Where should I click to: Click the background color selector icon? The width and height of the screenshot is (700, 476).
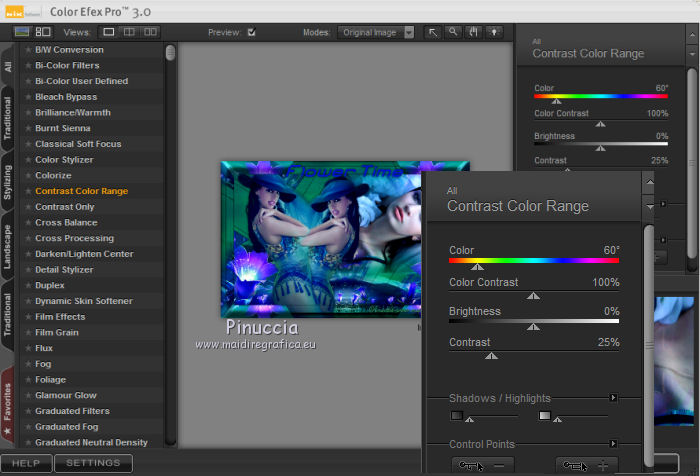[493, 32]
